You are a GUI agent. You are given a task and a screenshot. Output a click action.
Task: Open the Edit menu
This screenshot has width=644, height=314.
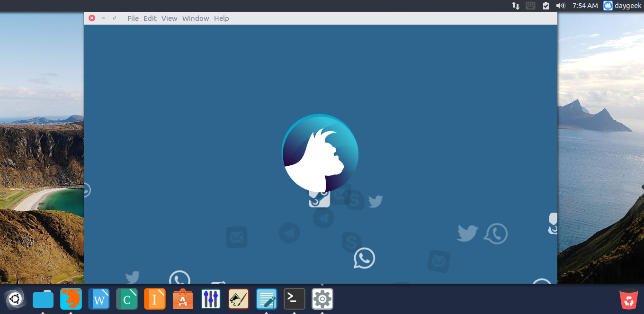tap(150, 18)
